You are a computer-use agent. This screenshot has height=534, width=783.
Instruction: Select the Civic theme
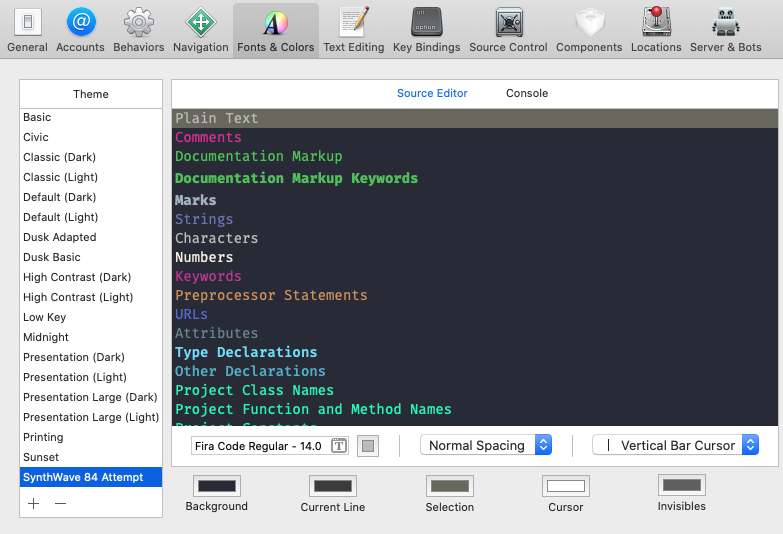[91, 137]
